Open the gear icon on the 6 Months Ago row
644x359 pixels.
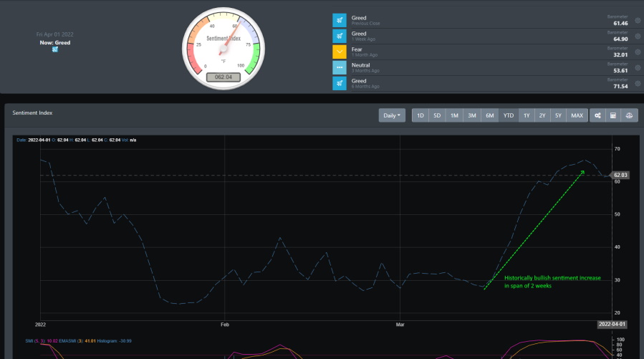tap(638, 83)
